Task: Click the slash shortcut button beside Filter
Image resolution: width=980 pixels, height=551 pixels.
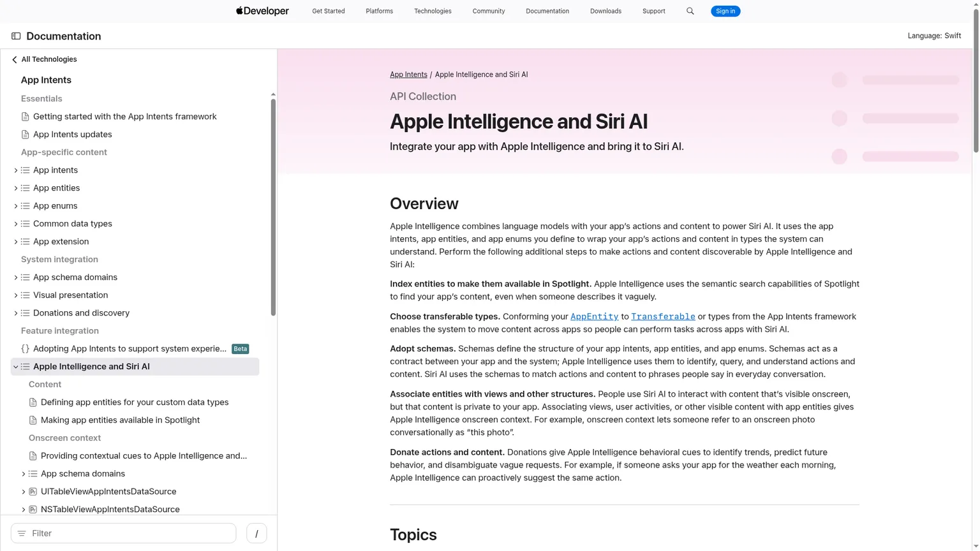Action: point(256,533)
